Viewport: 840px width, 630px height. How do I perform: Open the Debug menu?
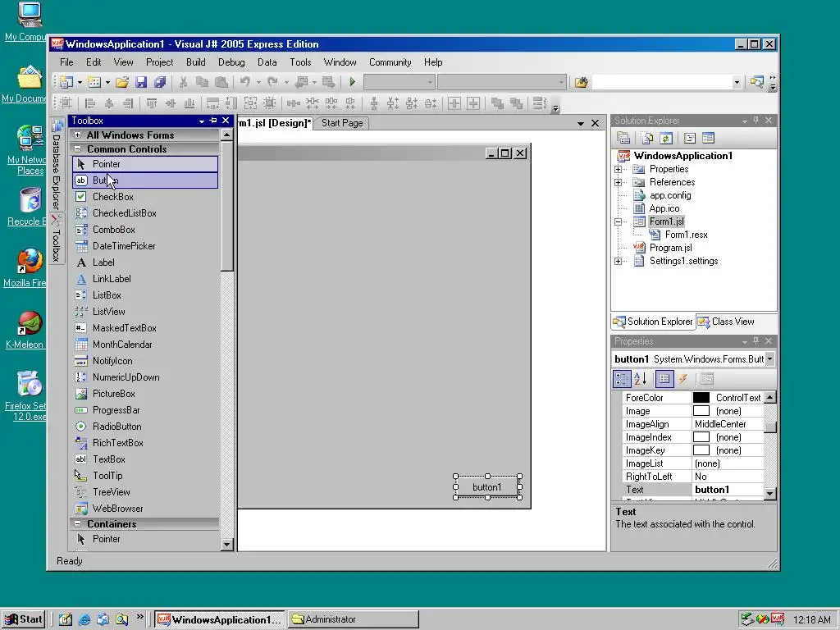click(x=231, y=62)
